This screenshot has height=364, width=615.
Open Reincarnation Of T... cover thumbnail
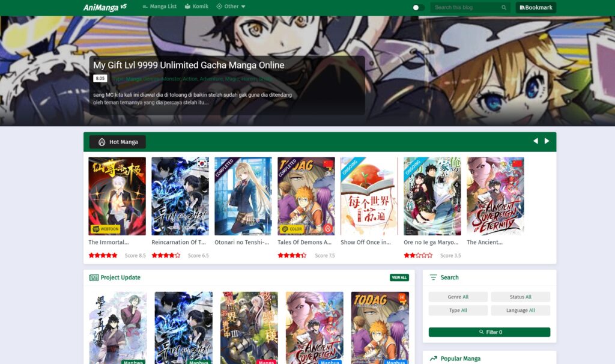pyautogui.click(x=180, y=196)
